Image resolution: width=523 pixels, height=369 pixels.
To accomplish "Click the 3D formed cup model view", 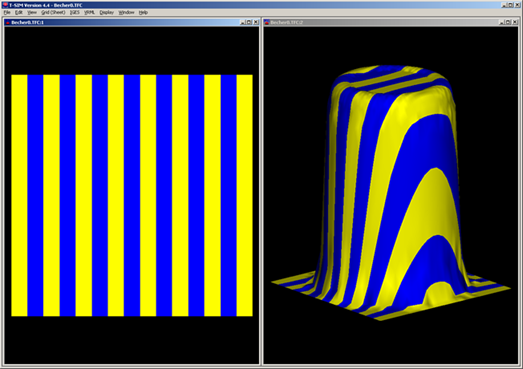I will (x=391, y=195).
